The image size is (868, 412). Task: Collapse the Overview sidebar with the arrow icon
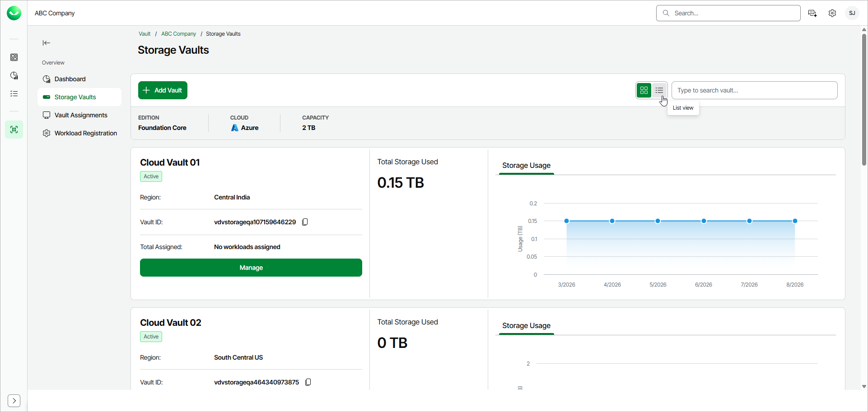pyautogui.click(x=47, y=43)
